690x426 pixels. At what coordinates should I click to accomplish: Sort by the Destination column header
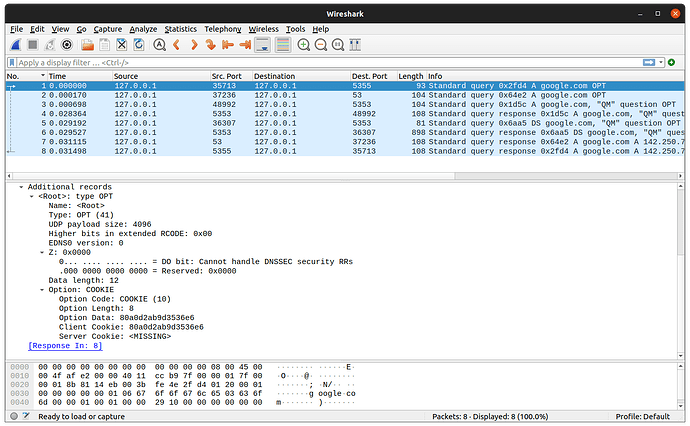click(x=301, y=76)
